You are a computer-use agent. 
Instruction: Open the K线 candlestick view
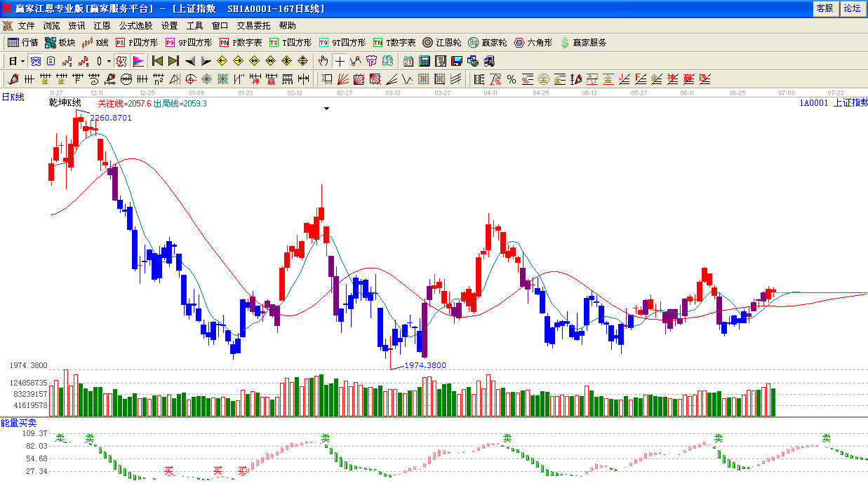(95, 43)
